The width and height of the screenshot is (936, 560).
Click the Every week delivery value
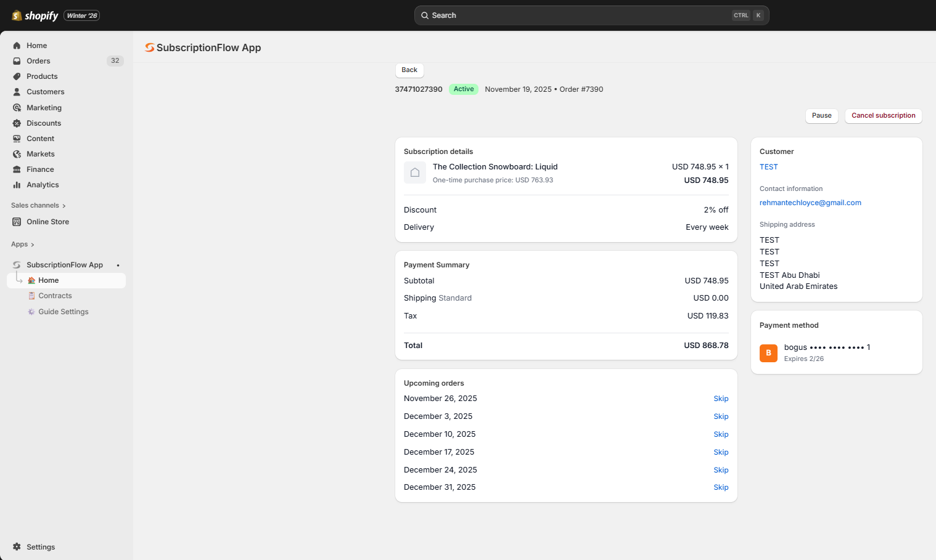pos(707,227)
